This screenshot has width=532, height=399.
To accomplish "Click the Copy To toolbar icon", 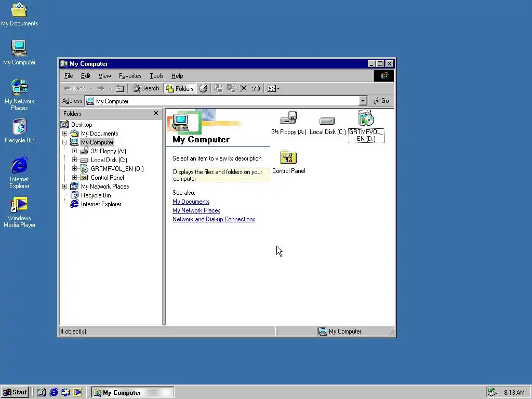I will [x=231, y=88].
